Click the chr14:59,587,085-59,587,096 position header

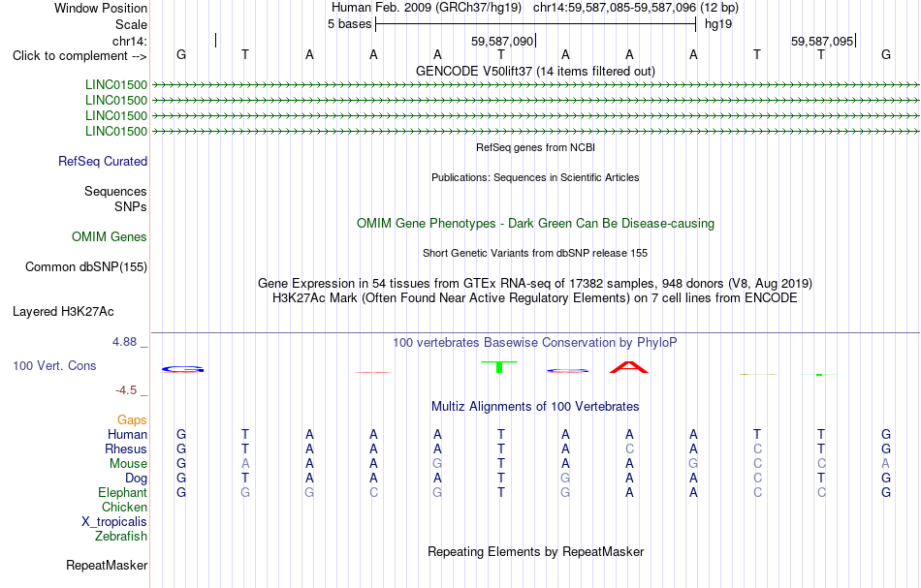pos(636,8)
